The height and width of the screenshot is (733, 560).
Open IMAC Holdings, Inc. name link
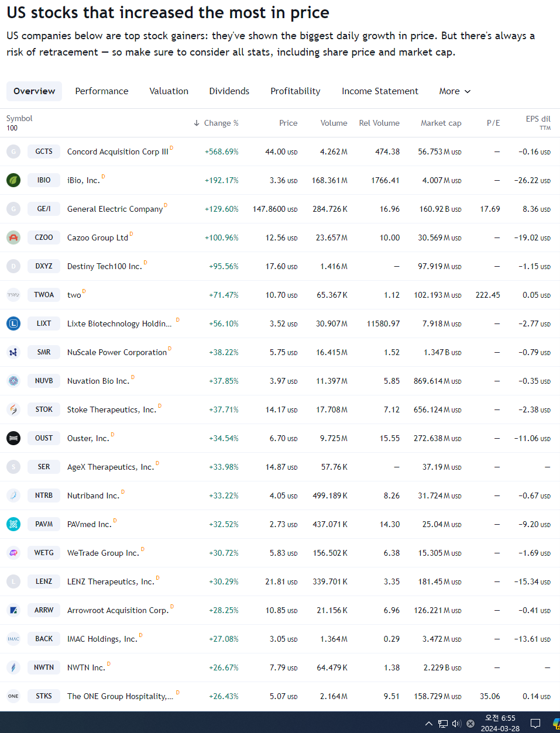102,639
